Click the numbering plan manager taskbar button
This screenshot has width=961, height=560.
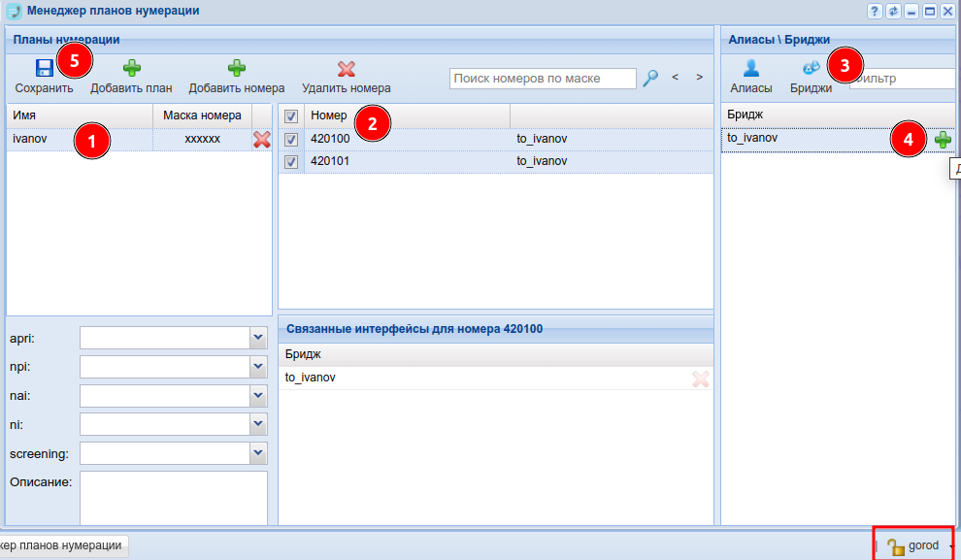pos(62,545)
